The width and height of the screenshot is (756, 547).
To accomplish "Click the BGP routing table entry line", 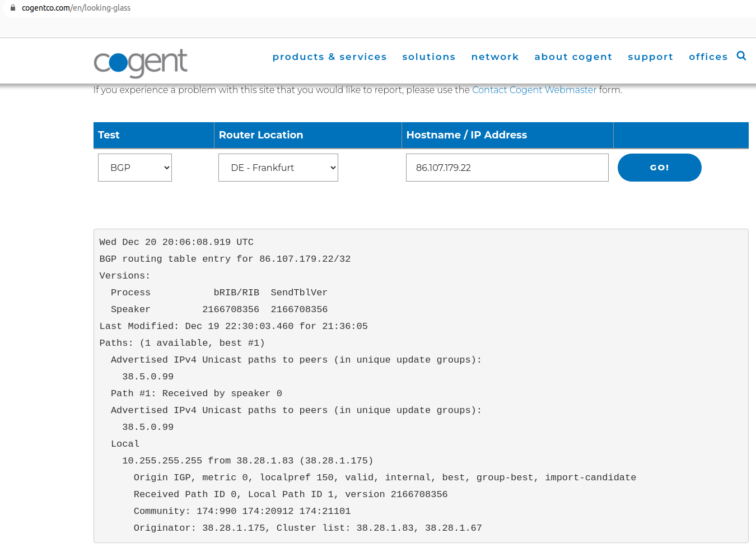I will [225, 259].
